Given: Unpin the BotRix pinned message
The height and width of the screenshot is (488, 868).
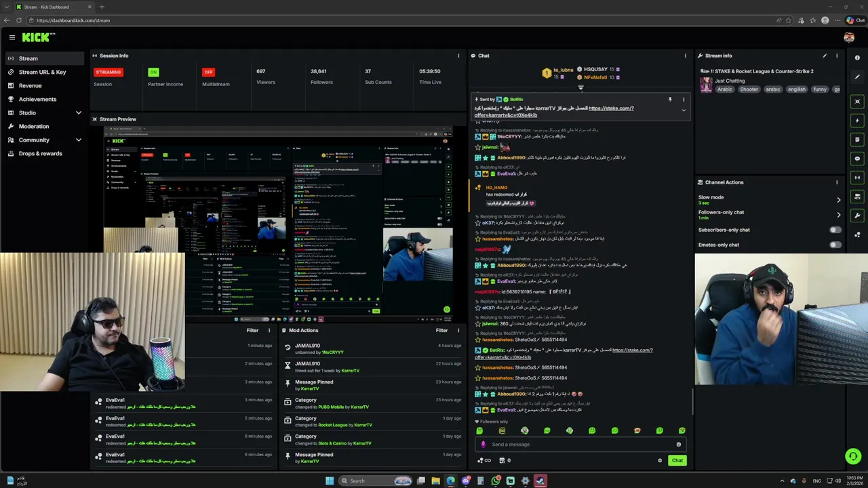Looking at the screenshot, I should [670, 100].
